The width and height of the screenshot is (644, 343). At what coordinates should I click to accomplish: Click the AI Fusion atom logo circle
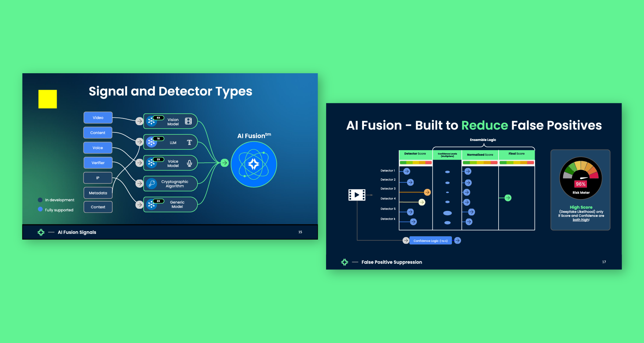[x=254, y=164]
